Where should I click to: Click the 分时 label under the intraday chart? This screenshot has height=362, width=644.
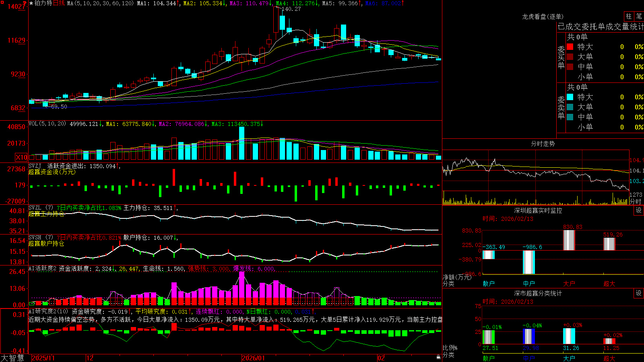click(x=636, y=202)
